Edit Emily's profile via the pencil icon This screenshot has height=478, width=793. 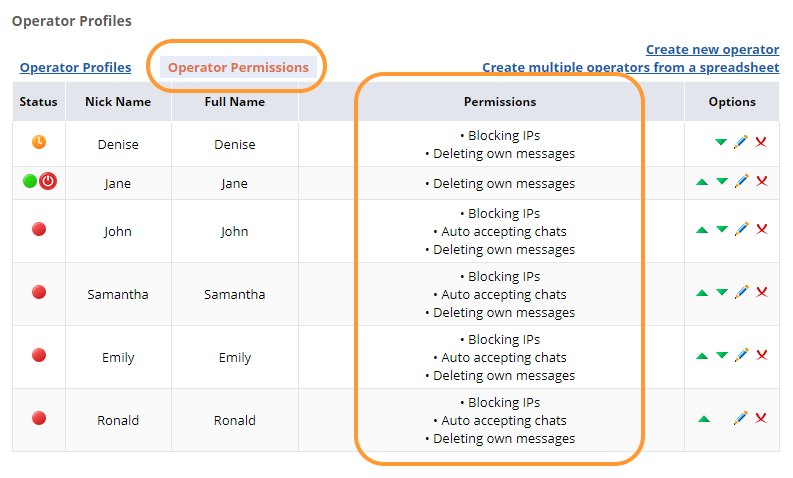tap(741, 355)
